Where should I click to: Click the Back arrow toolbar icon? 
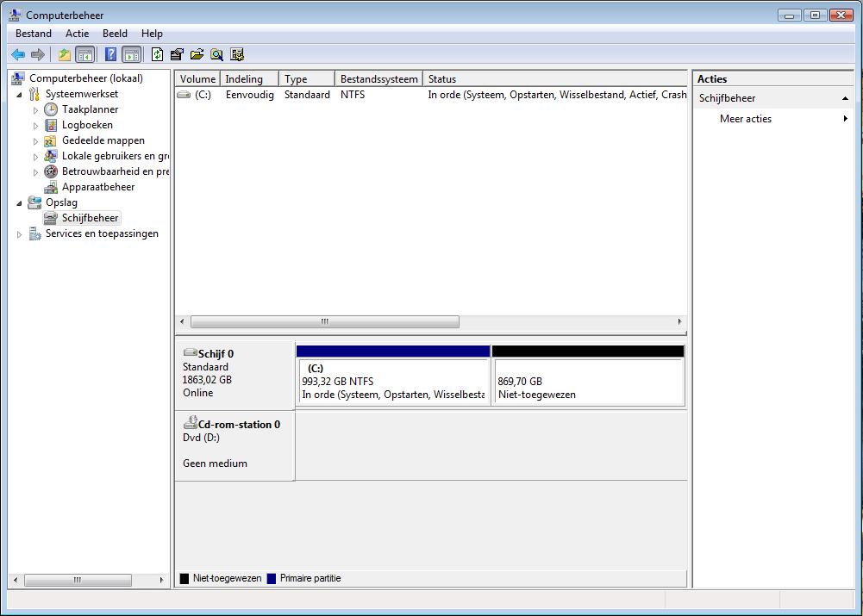tap(17, 55)
